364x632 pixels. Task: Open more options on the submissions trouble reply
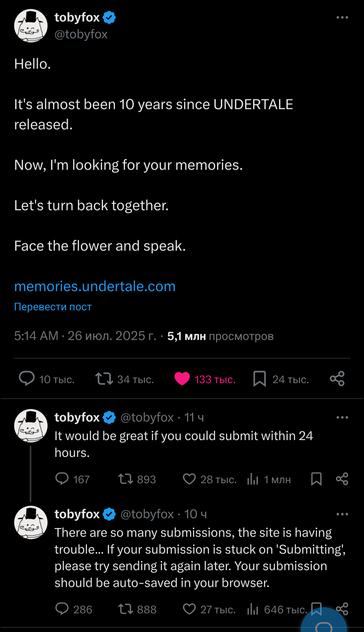(x=342, y=514)
